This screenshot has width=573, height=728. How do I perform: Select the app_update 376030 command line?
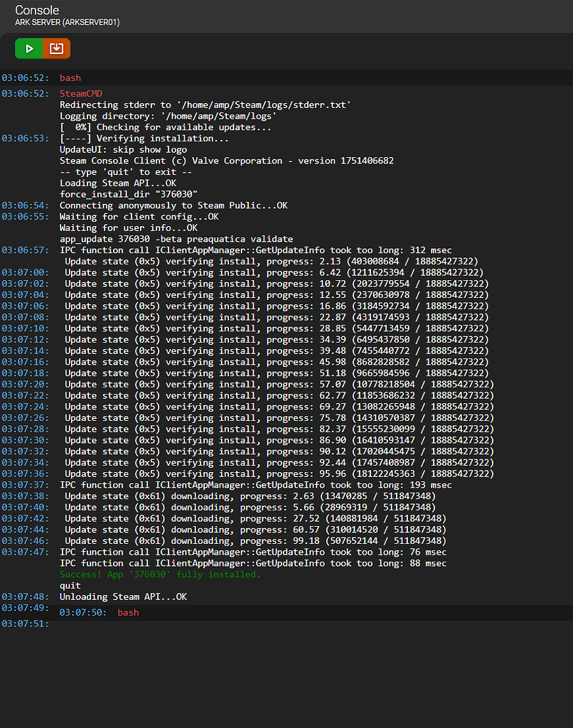coord(176,239)
